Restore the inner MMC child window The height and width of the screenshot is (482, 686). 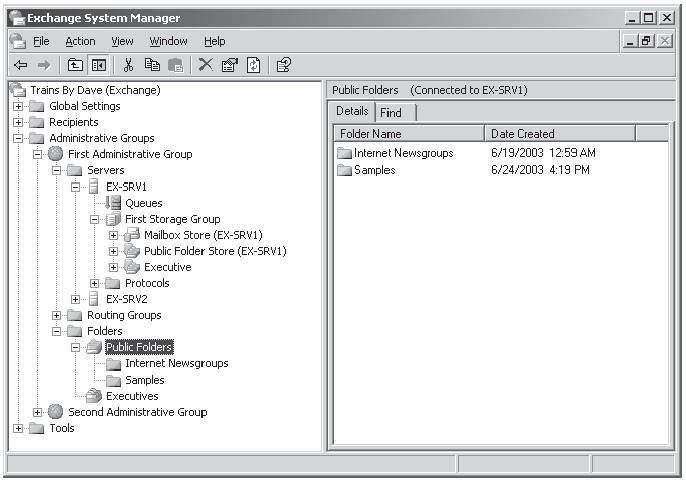point(647,41)
